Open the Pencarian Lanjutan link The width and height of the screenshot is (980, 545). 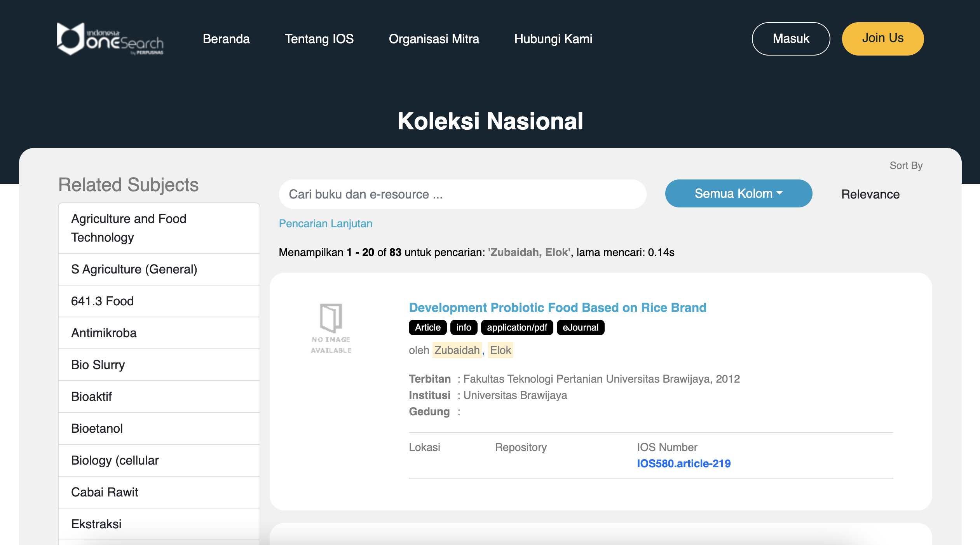tap(326, 224)
